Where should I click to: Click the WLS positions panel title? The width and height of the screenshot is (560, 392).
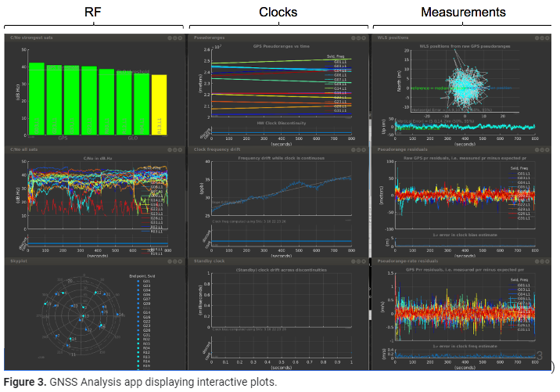393,38
